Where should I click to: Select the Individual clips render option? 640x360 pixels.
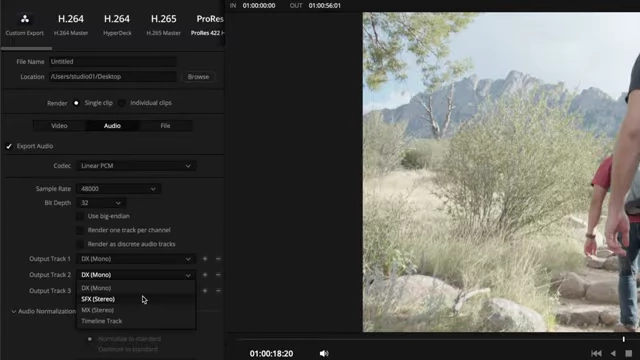(122, 103)
